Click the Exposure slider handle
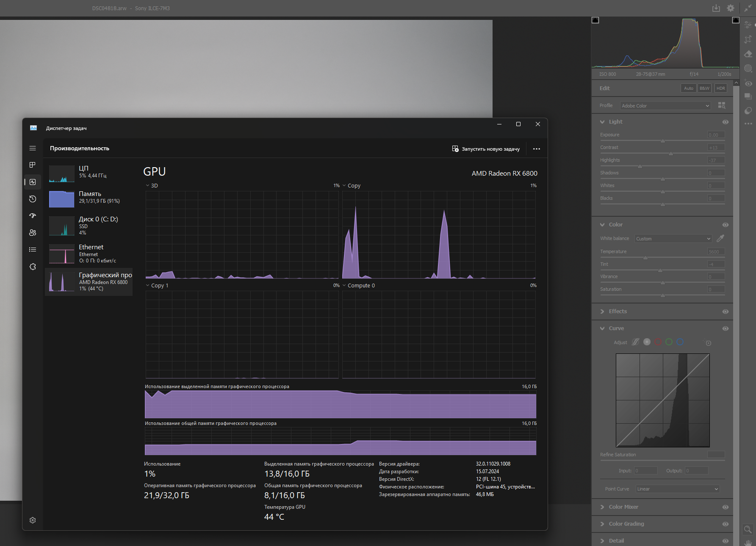Viewport: 756px width, 546px height. (x=663, y=141)
